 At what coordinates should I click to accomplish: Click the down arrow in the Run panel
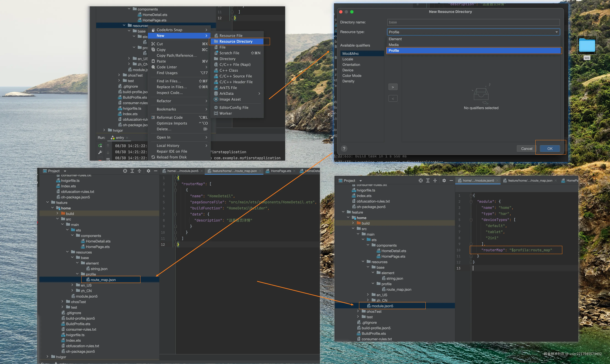(108, 152)
